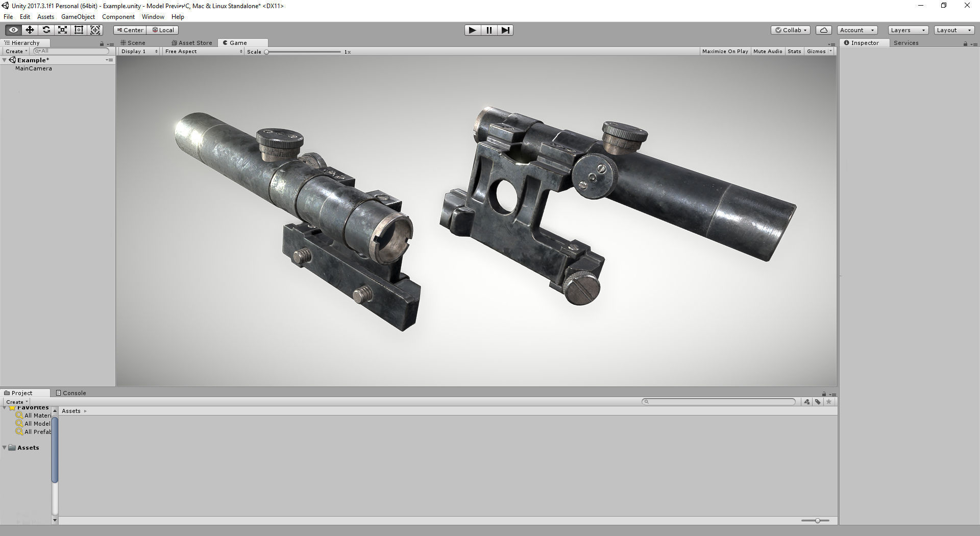Select MainCamera in the Hierarchy
This screenshot has width=980, height=536.
[34, 68]
